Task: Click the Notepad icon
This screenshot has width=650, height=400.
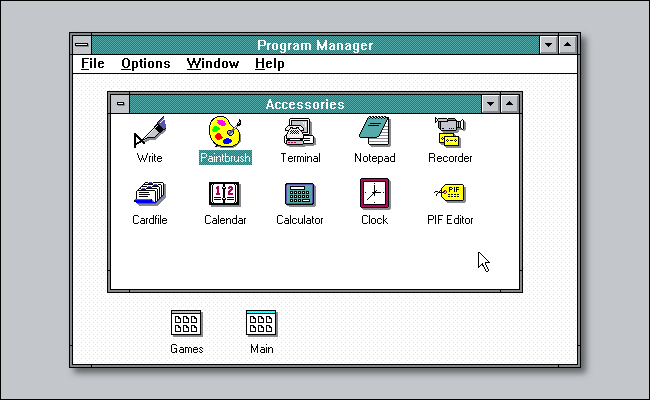Action: (374, 133)
